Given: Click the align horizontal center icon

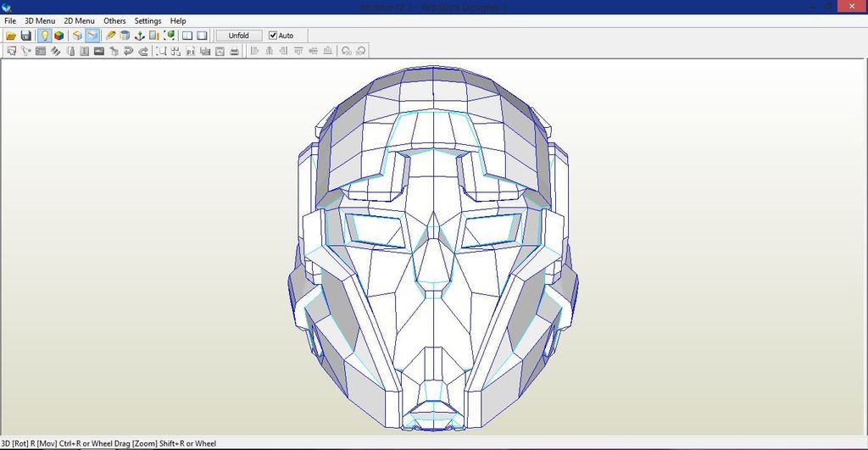Looking at the screenshot, I should point(269,51).
